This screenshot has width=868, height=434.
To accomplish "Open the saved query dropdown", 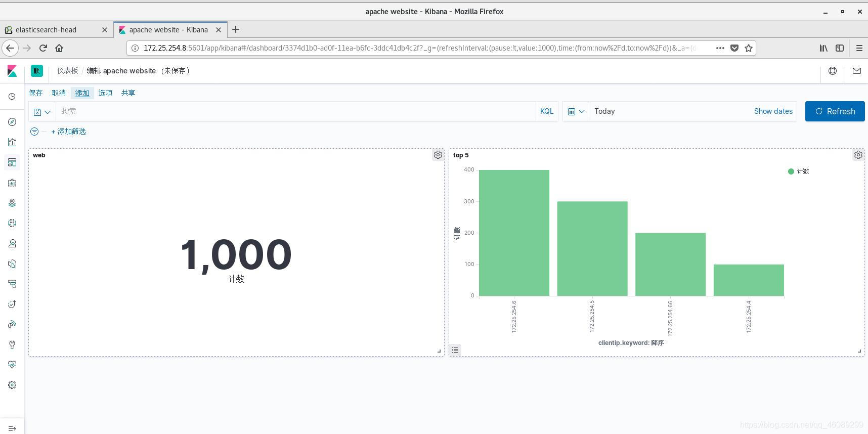I will point(42,111).
